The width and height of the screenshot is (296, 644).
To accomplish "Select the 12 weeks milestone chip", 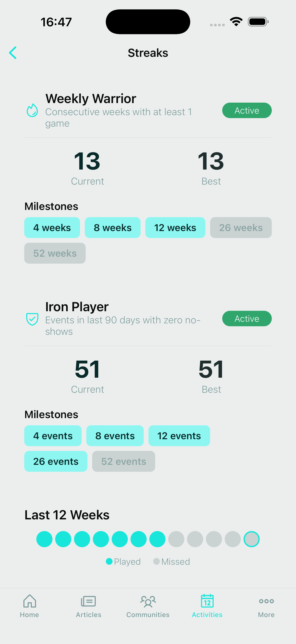I will [175, 227].
